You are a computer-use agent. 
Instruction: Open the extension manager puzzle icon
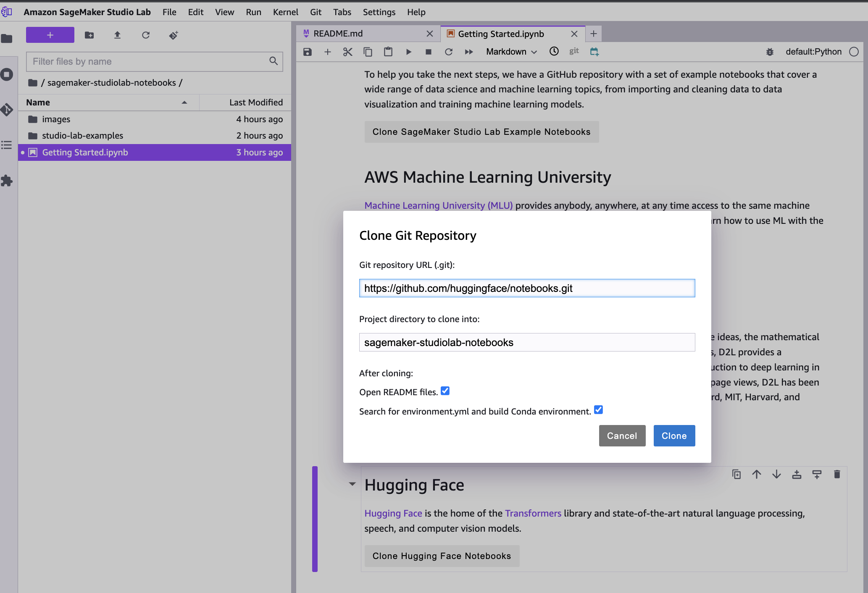point(7,181)
